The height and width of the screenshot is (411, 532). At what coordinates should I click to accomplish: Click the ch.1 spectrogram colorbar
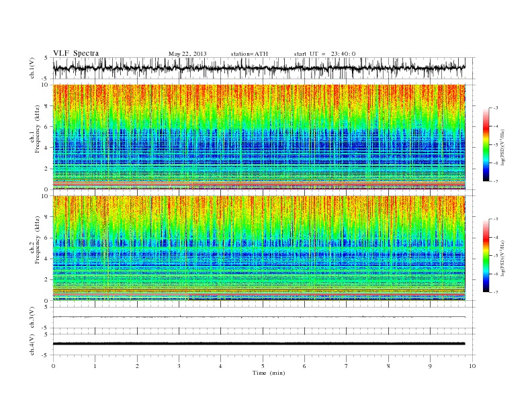coord(486,145)
